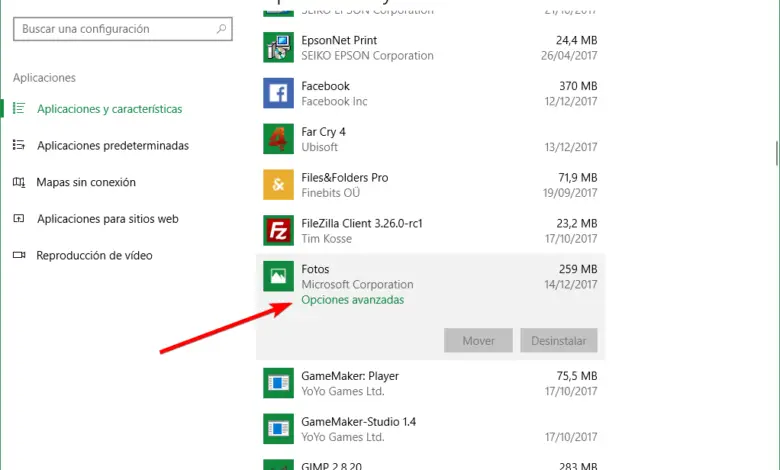Click the search magnifier icon
The width and height of the screenshot is (780, 470).
[221, 29]
